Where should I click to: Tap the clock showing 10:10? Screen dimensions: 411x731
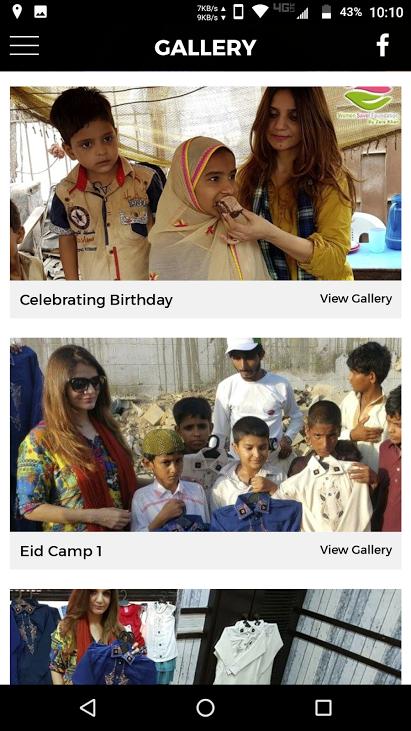point(386,12)
